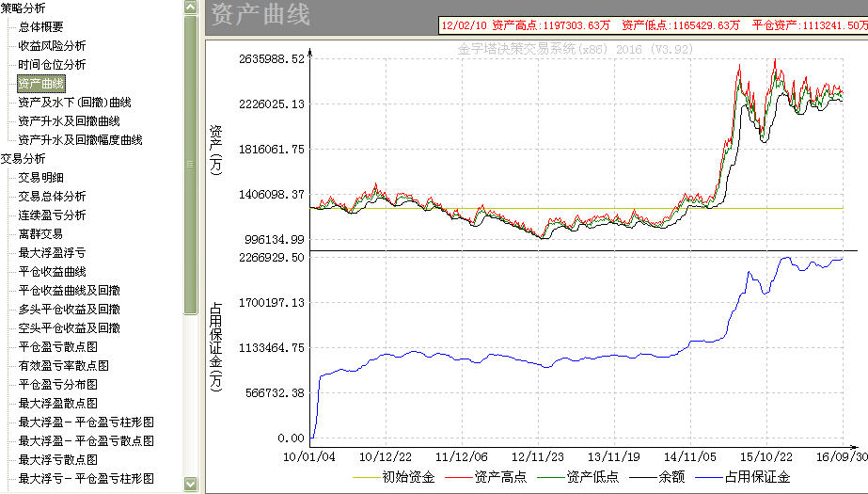Open 最大浮亏散点图 entry

point(57,459)
